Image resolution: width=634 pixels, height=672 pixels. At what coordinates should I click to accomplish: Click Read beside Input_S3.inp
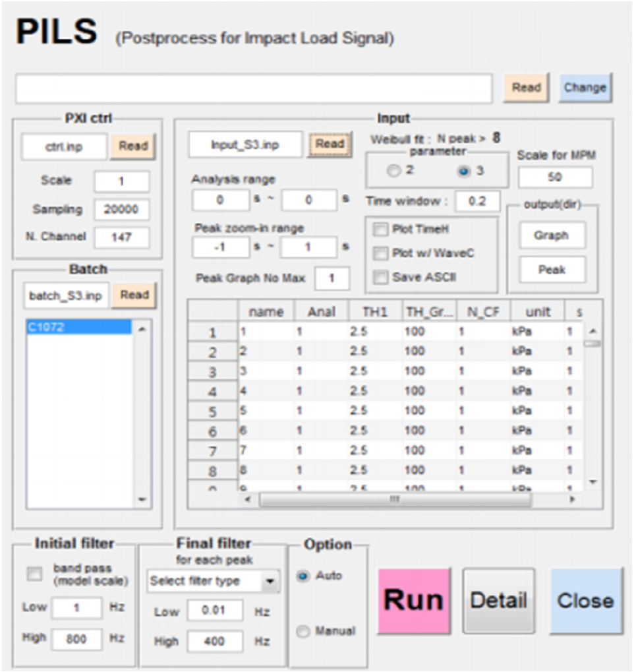coord(330,144)
